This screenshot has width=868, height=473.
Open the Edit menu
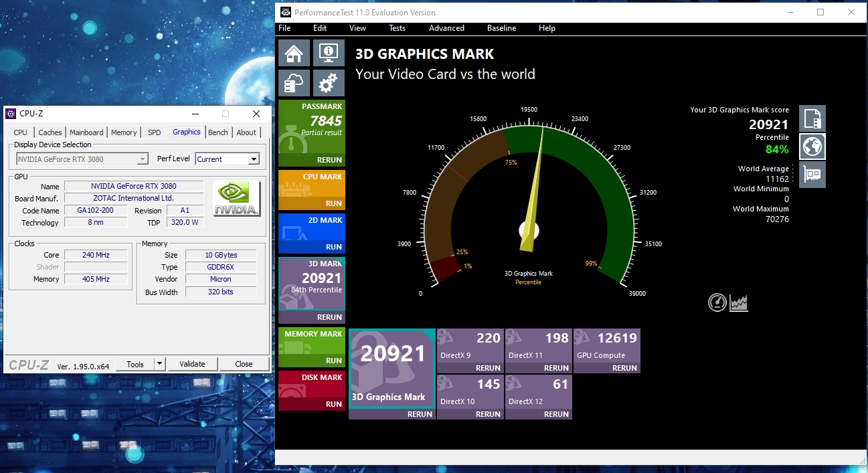[320, 28]
